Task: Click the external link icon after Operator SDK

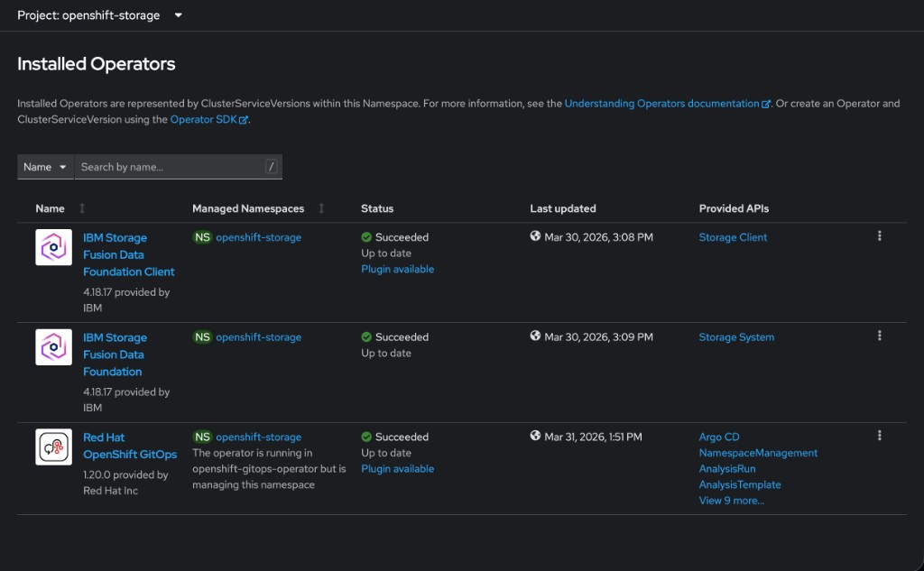Action: pyautogui.click(x=242, y=119)
